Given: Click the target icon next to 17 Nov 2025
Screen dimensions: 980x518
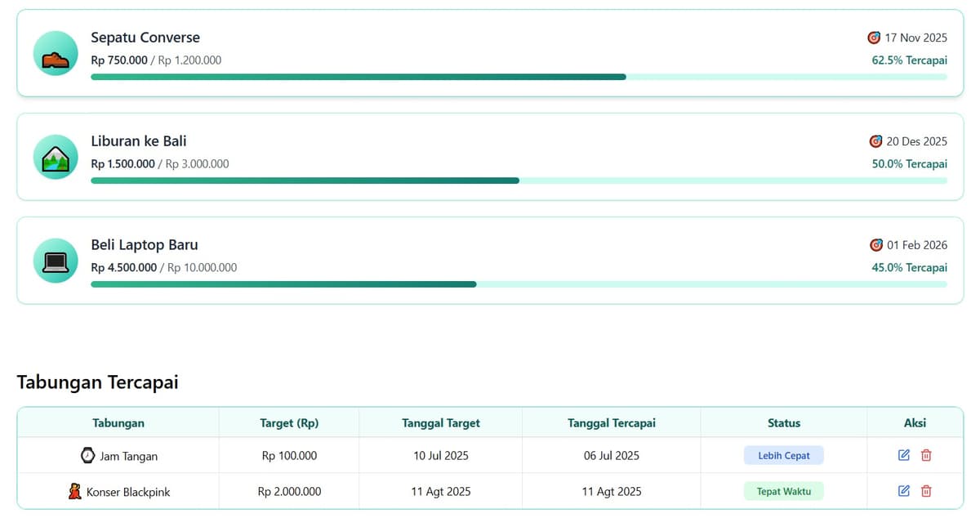Looking at the screenshot, I should [x=874, y=38].
